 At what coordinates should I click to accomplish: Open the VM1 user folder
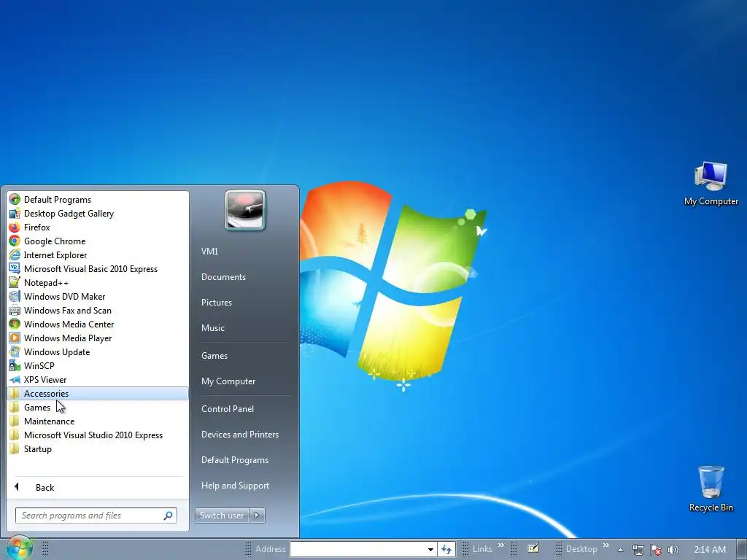click(245, 252)
